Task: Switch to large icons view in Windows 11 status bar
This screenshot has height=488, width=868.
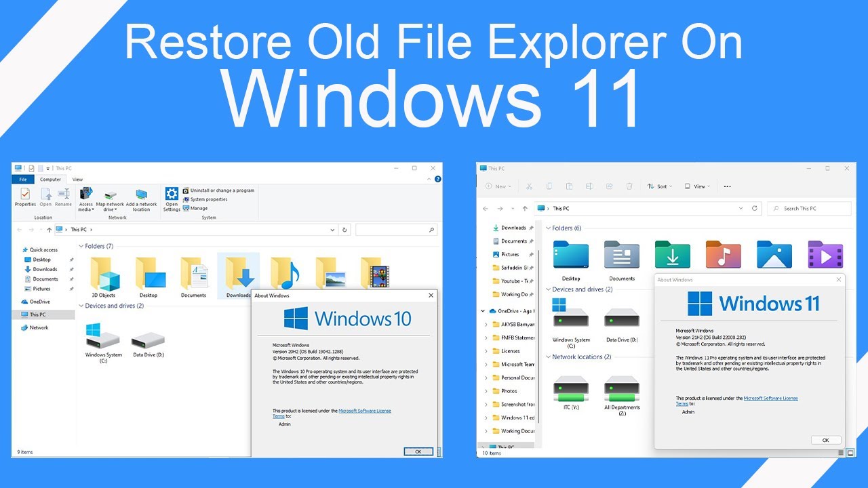Action: 850,453
